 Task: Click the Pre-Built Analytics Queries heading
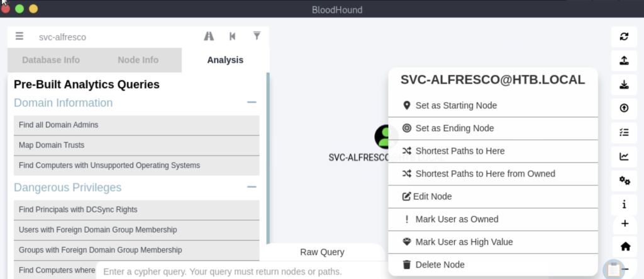tap(87, 84)
